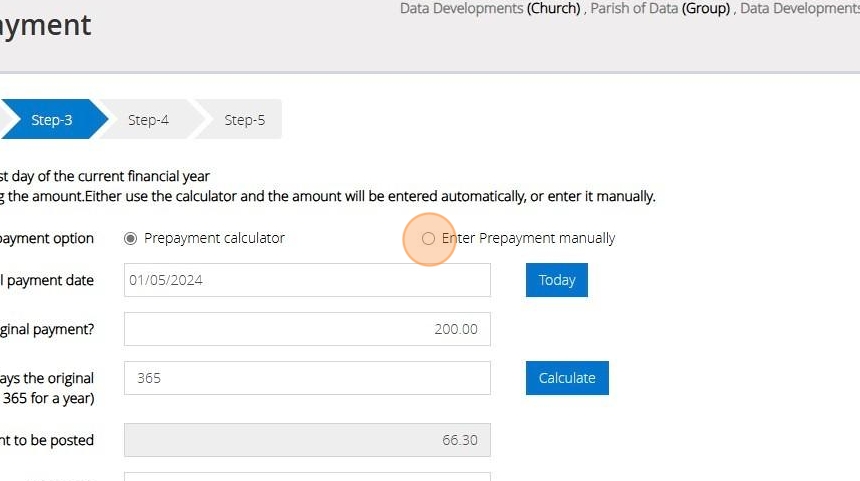Click the amount to be posted field 66.30
The image size is (860, 481).
307,440
